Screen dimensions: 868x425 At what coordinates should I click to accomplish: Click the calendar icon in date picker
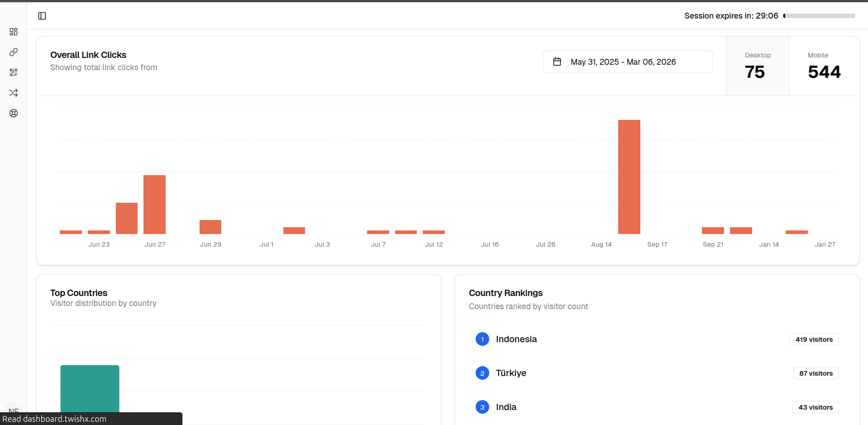pos(557,62)
